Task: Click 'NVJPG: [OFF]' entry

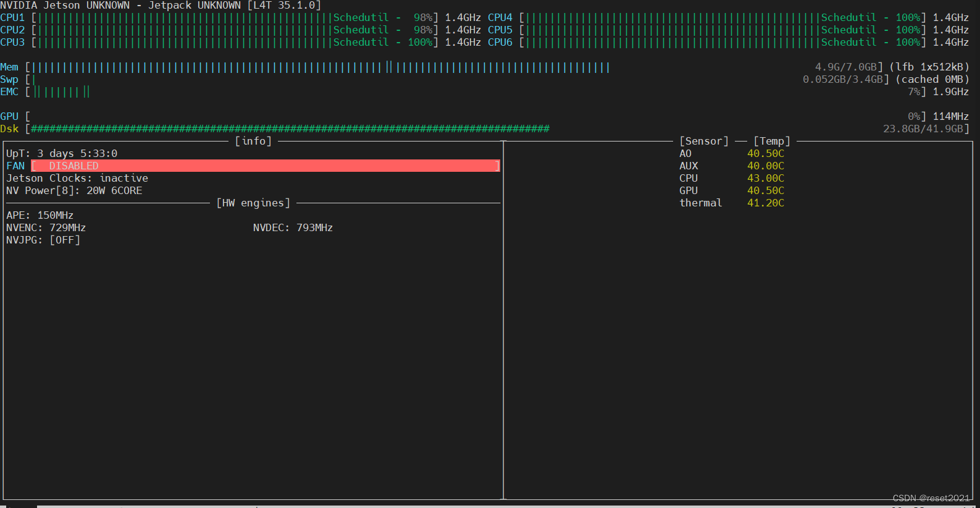Action: (x=43, y=240)
